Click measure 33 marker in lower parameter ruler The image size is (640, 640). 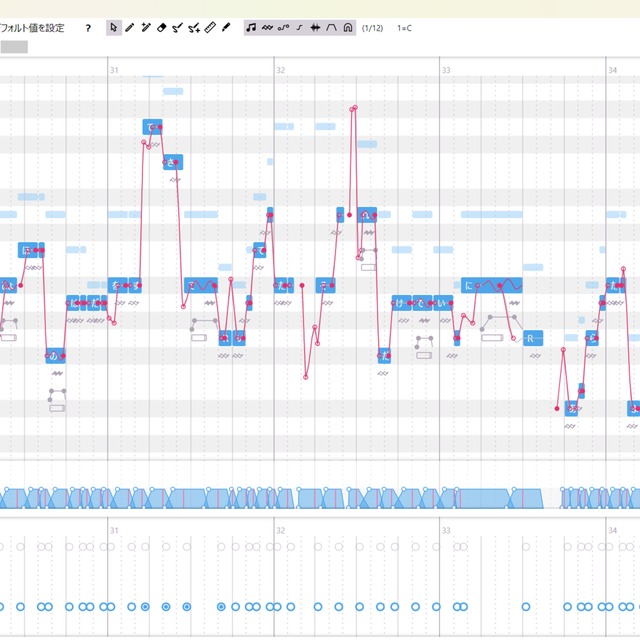click(446, 530)
